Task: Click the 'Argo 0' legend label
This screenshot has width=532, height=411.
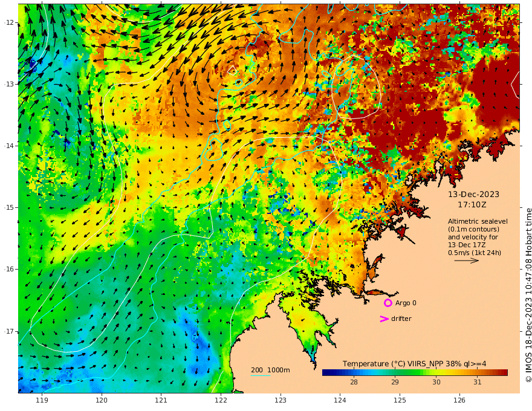Action: 406,303
